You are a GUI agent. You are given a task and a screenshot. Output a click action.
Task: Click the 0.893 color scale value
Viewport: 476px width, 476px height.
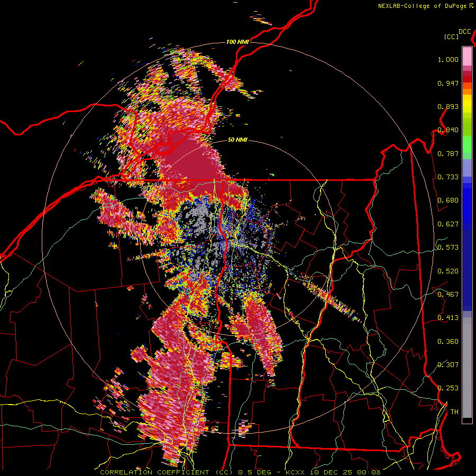(x=448, y=106)
